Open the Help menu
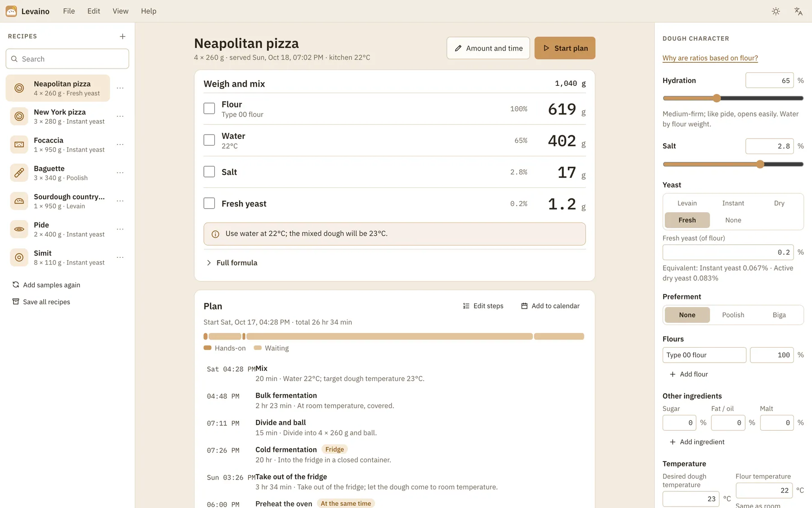Image resolution: width=812 pixels, height=508 pixels. [x=148, y=11]
